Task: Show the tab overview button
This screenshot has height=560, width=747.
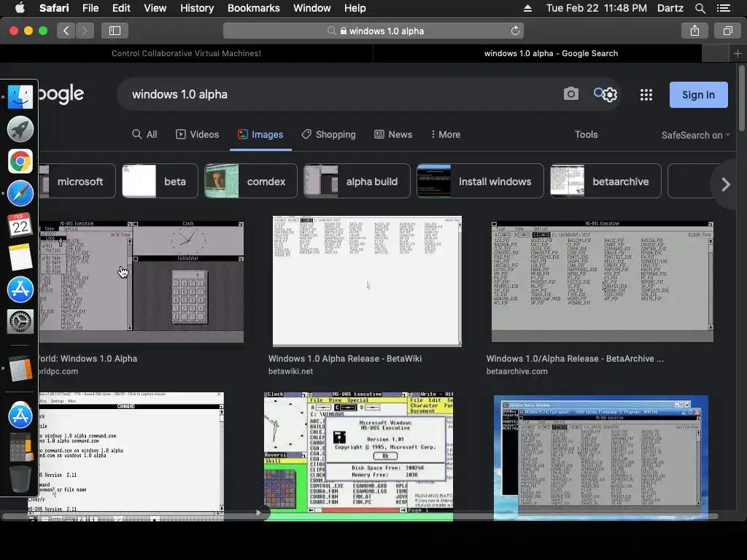Action: coord(727,31)
